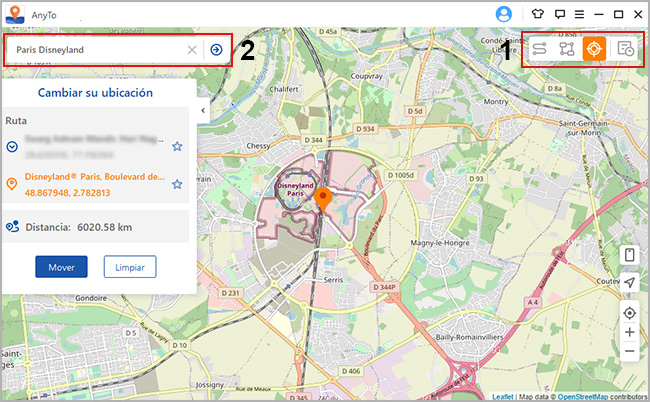Image resolution: width=650 pixels, height=402 pixels.
Task: Click the Coupvray label on map
Action: (x=366, y=76)
